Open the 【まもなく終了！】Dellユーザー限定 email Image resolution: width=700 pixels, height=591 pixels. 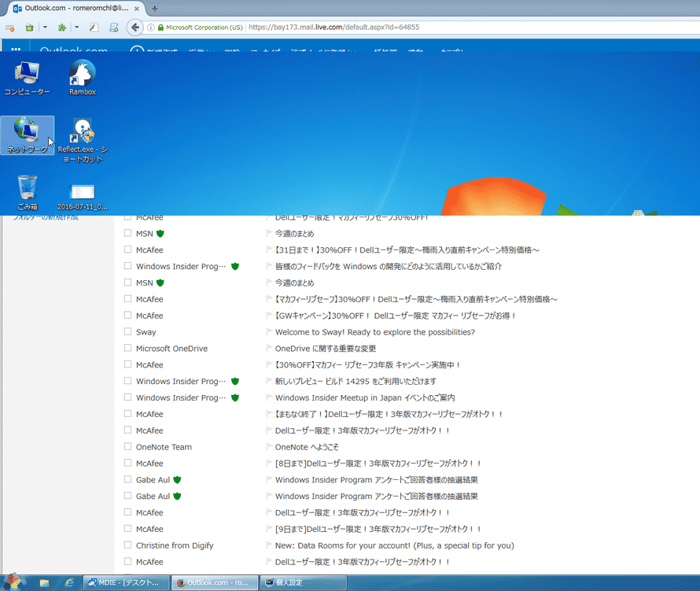389,414
